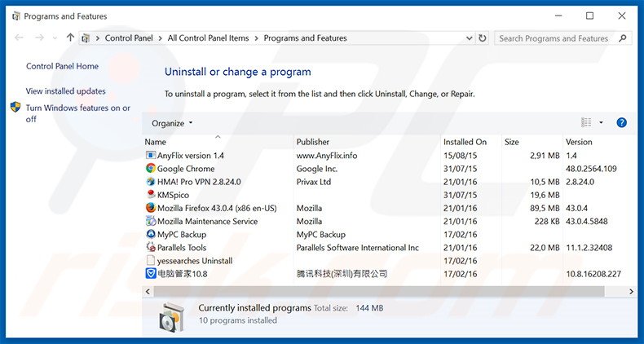Screen dimensions: 644x344
Task: Select the HMA! Pro VPN icon
Action: (x=150, y=182)
